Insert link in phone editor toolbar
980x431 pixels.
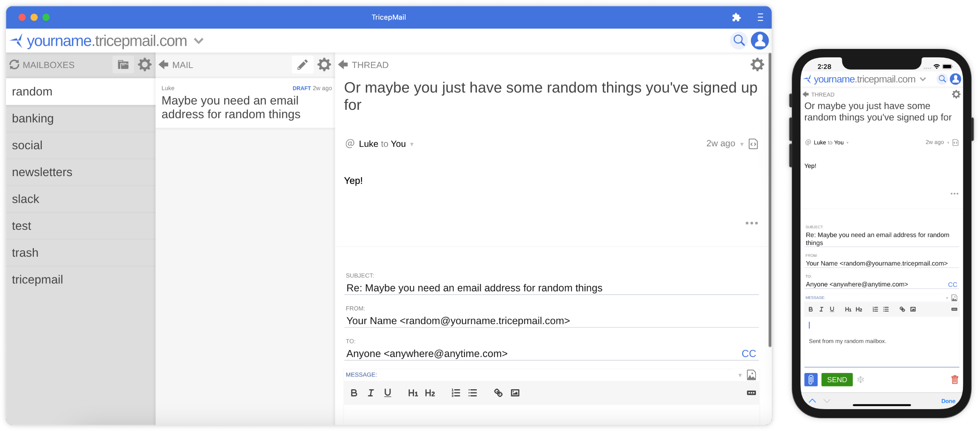point(902,309)
